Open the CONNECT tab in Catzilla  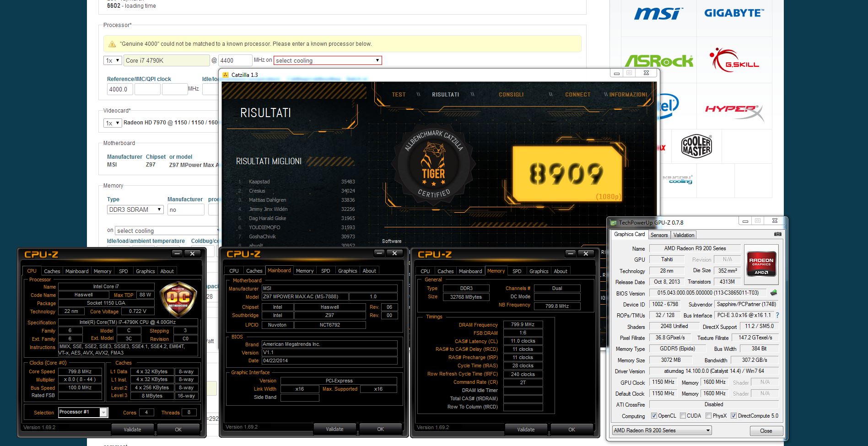pyautogui.click(x=577, y=95)
